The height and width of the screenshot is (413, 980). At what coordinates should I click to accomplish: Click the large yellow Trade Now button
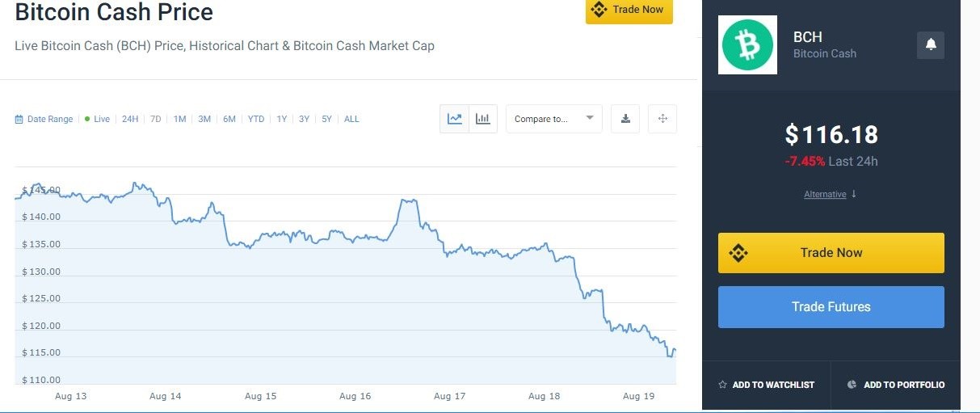(x=831, y=253)
